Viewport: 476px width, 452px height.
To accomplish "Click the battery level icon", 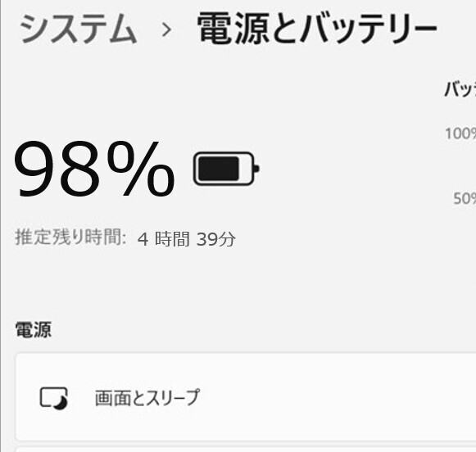I will click(226, 169).
